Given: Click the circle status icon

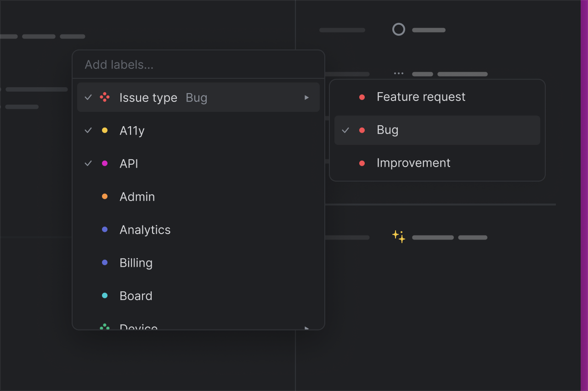Looking at the screenshot, I should tap(399, 30).
